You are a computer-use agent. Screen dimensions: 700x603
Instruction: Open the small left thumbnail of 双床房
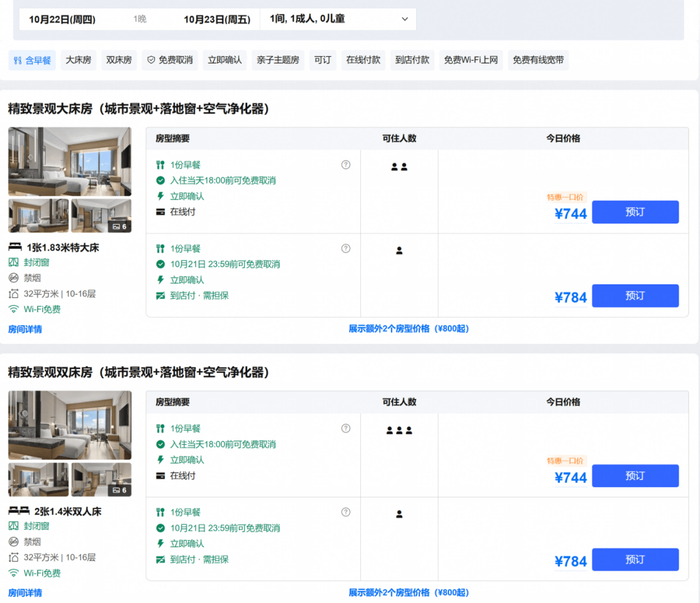(x=38, y=479)
